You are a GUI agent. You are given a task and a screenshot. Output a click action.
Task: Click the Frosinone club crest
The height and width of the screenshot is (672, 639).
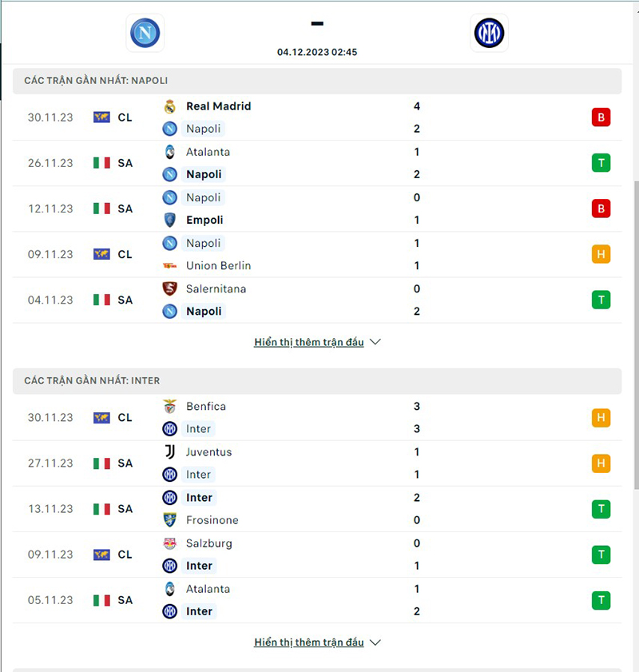[169, 519]
